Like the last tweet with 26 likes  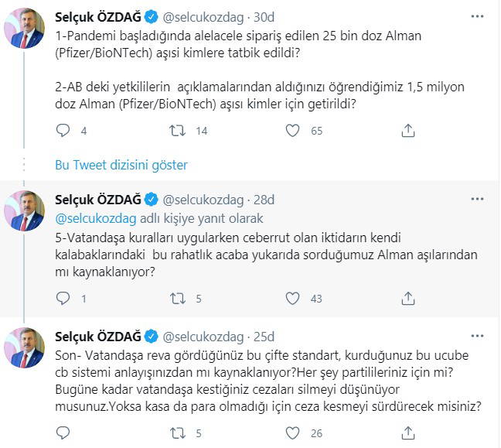(291, 434)
